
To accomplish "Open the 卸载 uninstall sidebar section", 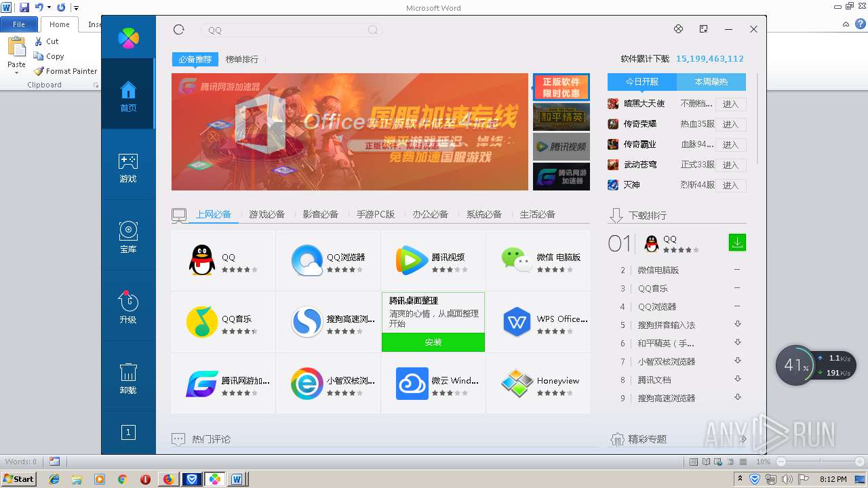I will click(x=128, y=378).
